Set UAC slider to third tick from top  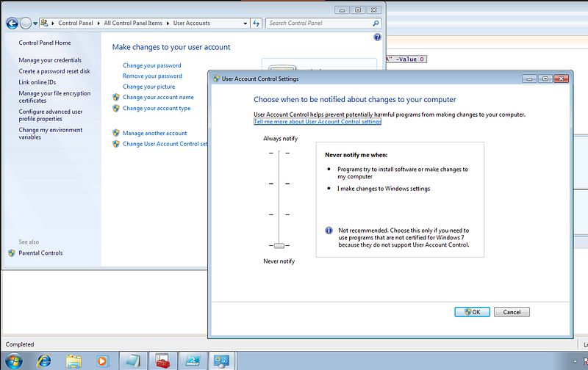click(279, 215)
